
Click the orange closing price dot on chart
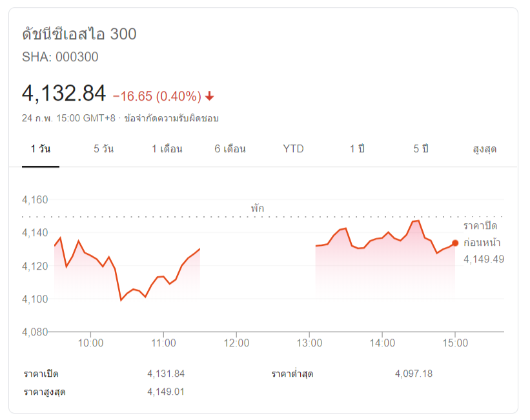coord(455,243)
